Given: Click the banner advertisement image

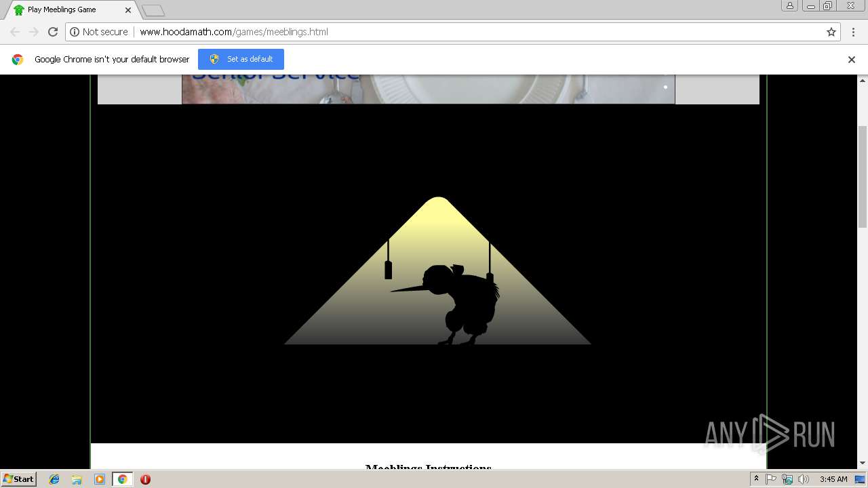Looking at the screenshot, I should pyautogui.click(x=428, y=89).
